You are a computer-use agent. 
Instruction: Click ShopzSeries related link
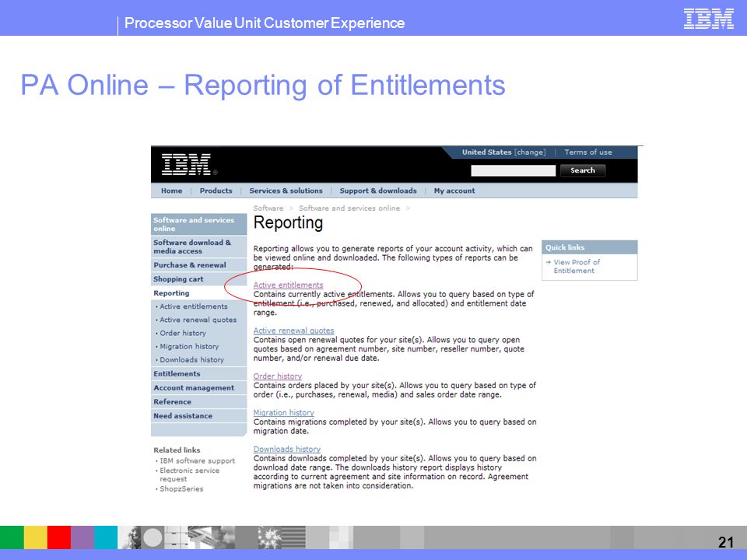coord(181,489)
